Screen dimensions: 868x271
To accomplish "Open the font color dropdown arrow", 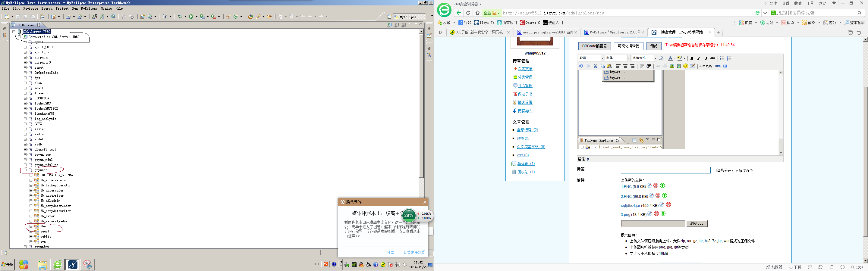I will tap(675, 58).
